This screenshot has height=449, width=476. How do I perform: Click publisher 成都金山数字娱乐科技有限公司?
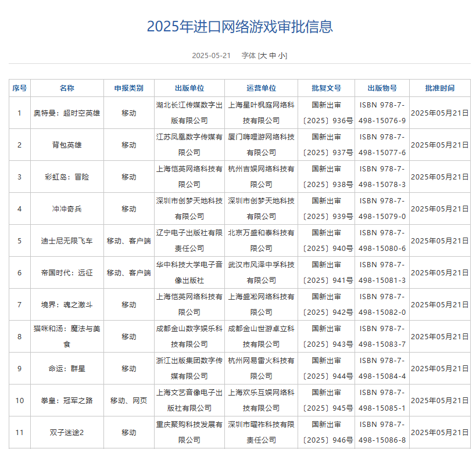coord(189,336)
